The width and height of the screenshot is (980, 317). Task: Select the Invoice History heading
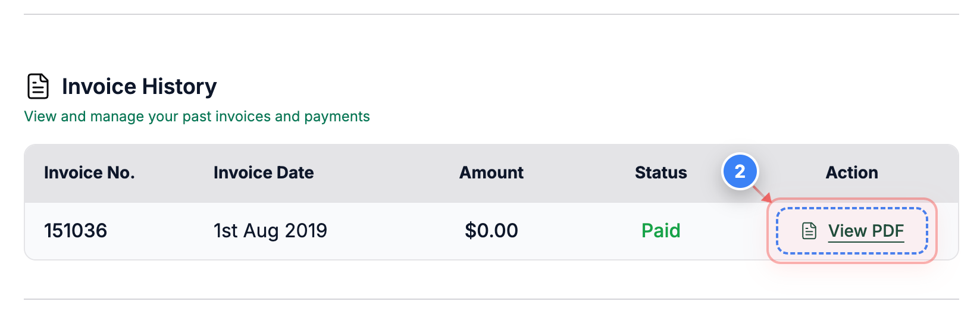point(139,87)
